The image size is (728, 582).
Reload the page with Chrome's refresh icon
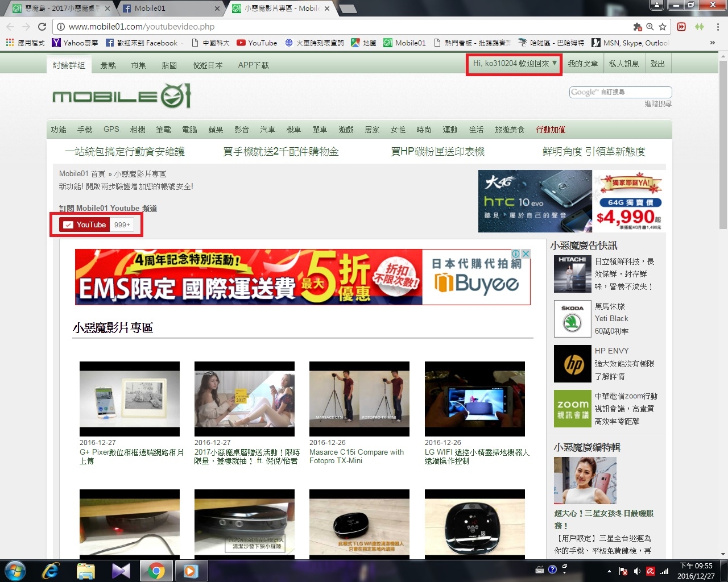42,27
